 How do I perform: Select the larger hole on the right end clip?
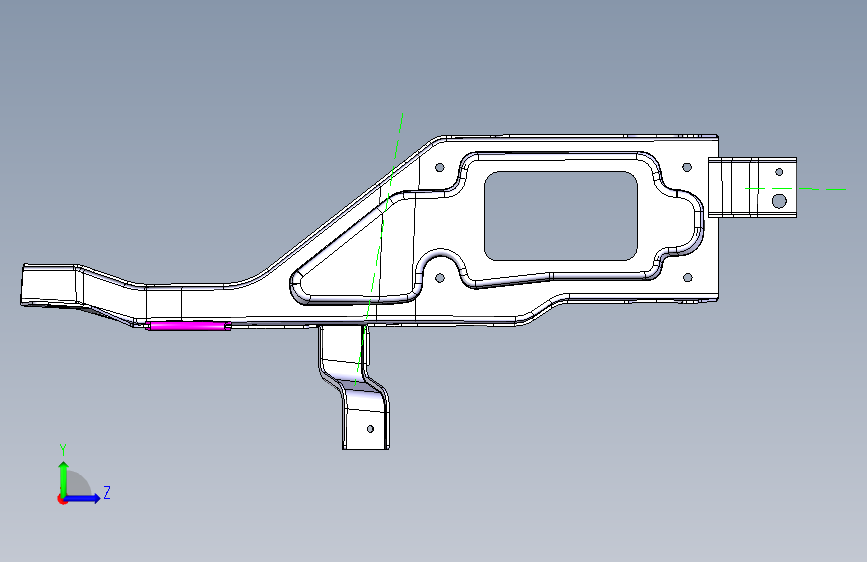coord(779,201)
